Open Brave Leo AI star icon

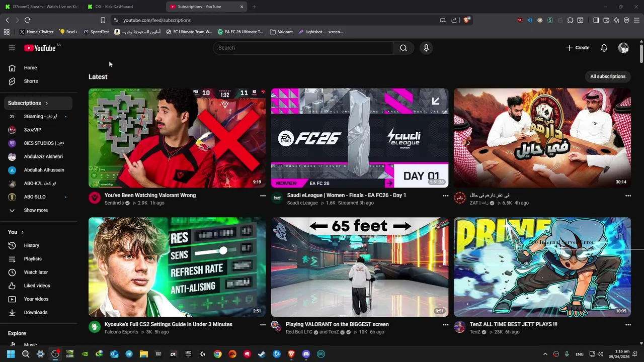616,20
